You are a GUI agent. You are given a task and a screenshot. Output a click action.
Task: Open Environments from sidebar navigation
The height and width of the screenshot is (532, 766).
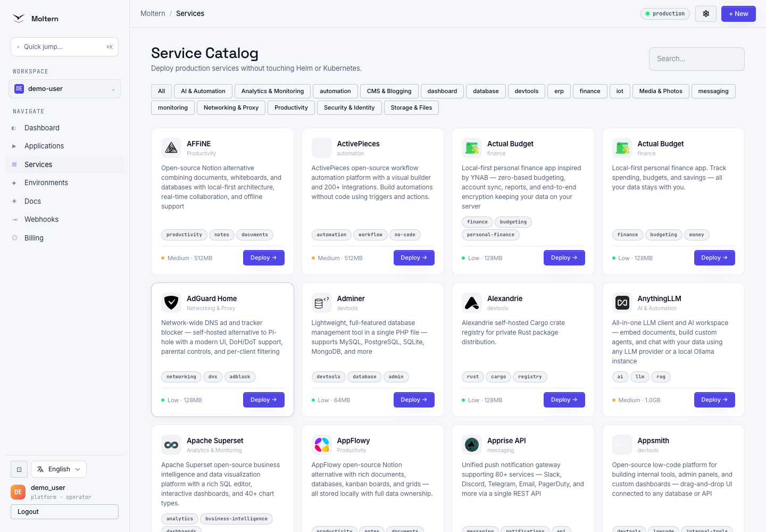tap(64, 183)
